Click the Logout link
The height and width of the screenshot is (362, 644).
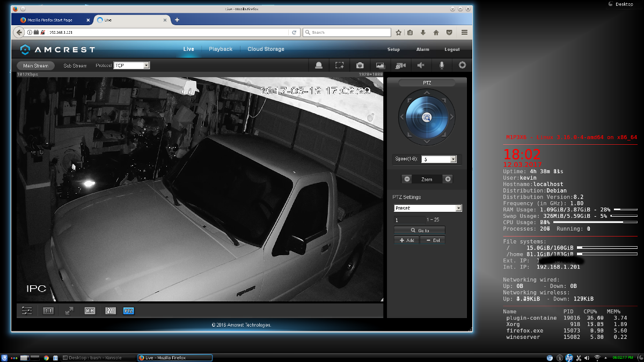tap(452, 49)
